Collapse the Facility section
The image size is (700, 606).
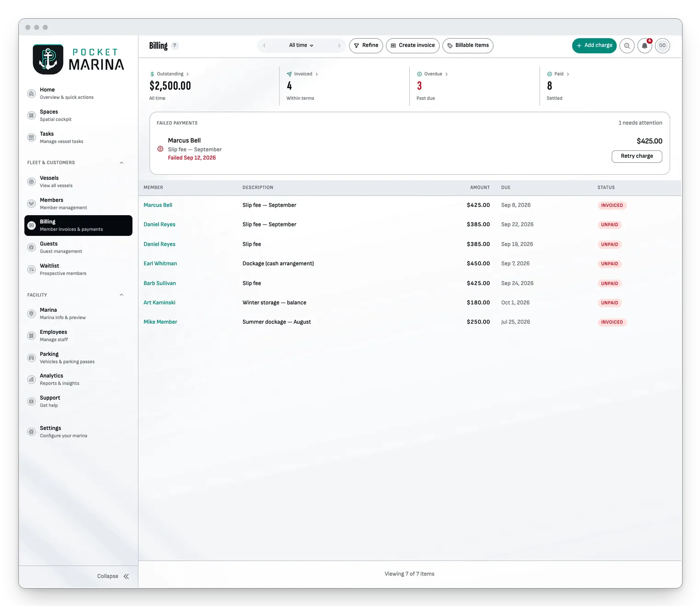click(121, 295)
